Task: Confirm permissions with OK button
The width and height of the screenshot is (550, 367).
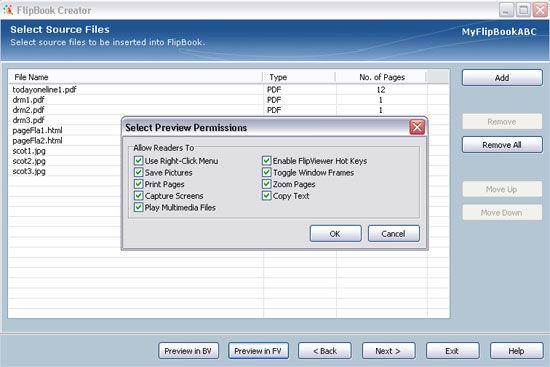Action: pyautogui.click(x=335, y=234)
